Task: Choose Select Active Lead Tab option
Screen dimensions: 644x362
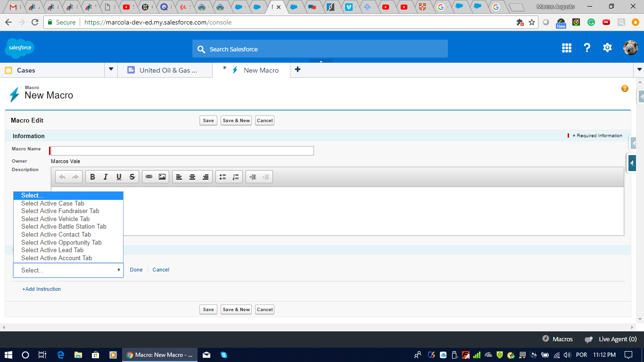Action: pyautogui.click(x=68, y=250)
